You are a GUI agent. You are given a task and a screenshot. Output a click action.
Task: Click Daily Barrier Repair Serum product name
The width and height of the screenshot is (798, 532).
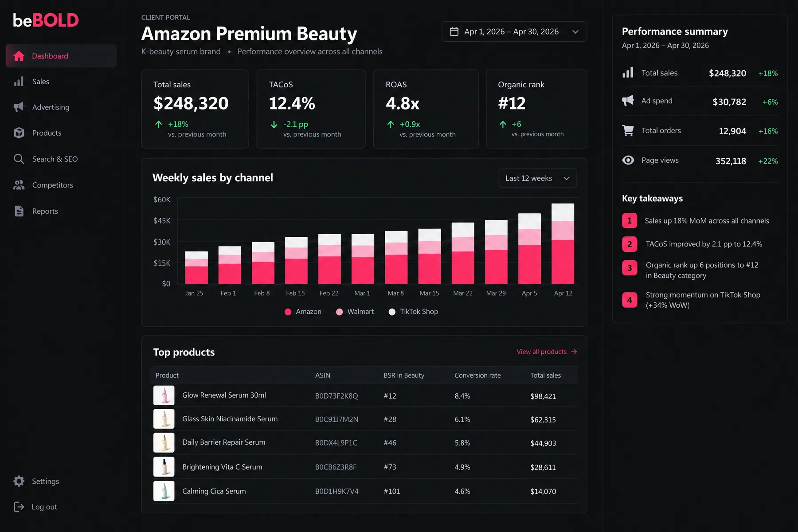[x=224, y=442]
